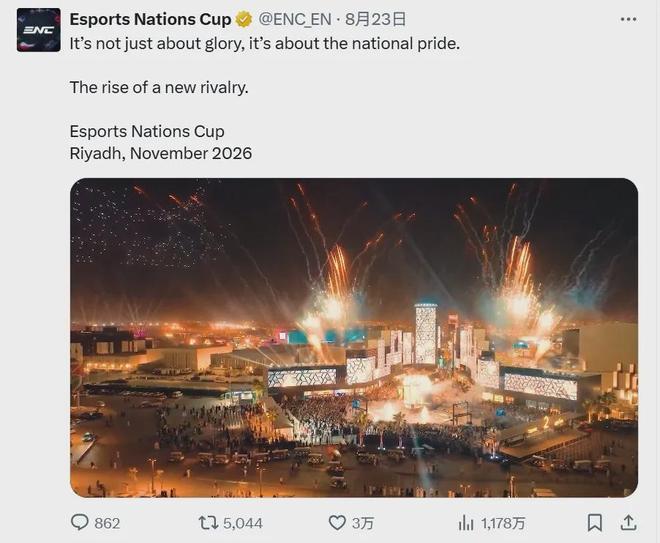The height and width of the screenshot is (543, 660).
Task: Click "The rise of a new rivalry" line
Action: (159, 87)
